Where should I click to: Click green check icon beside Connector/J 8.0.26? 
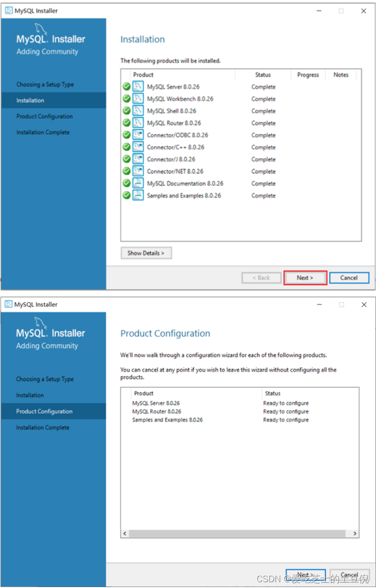click(127, 159)
